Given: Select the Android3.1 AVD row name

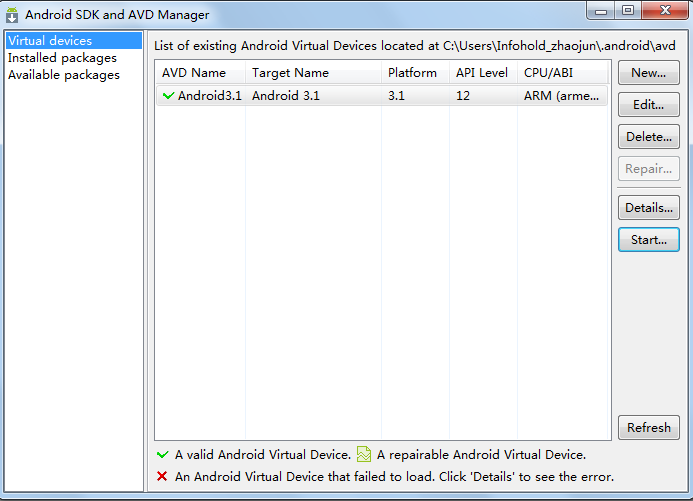Looking at the screenshot, I should click(x=209, y=96).
